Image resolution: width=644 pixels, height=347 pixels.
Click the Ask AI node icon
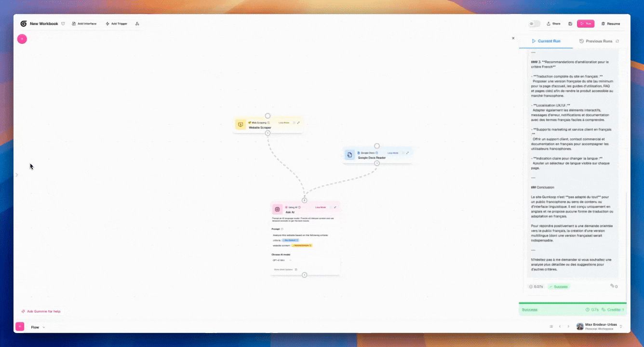coord(277,209)
